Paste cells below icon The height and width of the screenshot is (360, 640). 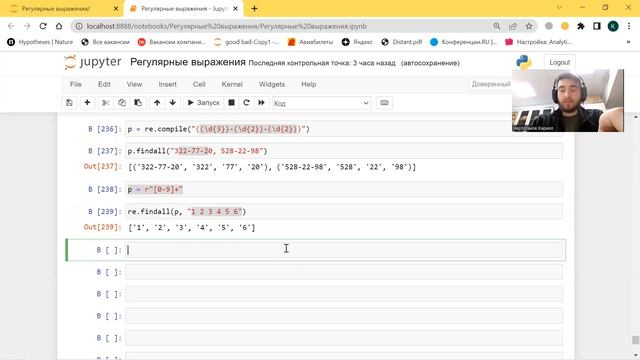point(138,103)
